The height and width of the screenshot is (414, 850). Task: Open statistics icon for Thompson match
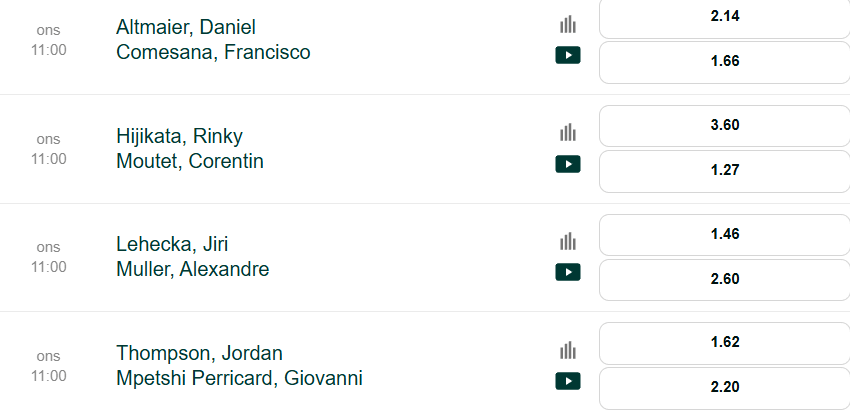click(x=568, y=350)
